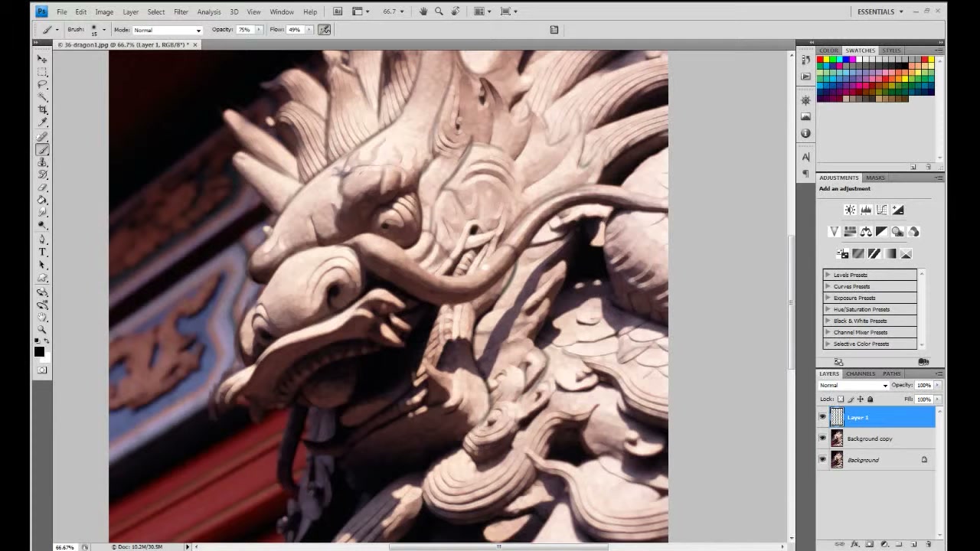The height and width of the screenshot is (551, 980).
Task: Select the Rectangular Marquee tool
Action: pos(42,72)
